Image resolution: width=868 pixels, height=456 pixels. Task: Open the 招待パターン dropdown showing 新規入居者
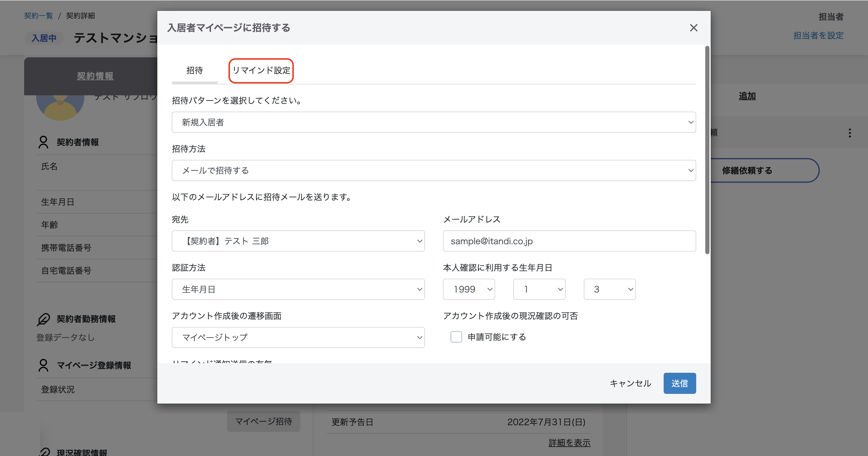coord(434,122)
